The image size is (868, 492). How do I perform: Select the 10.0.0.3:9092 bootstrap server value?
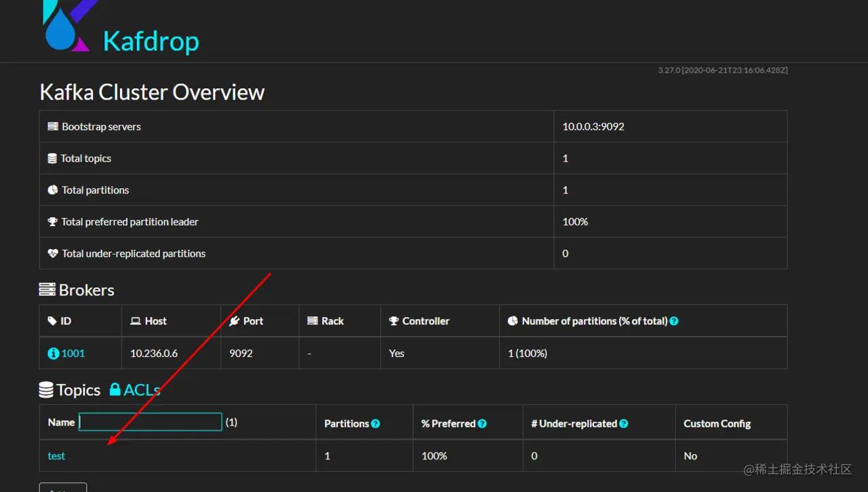pos(593,127)
